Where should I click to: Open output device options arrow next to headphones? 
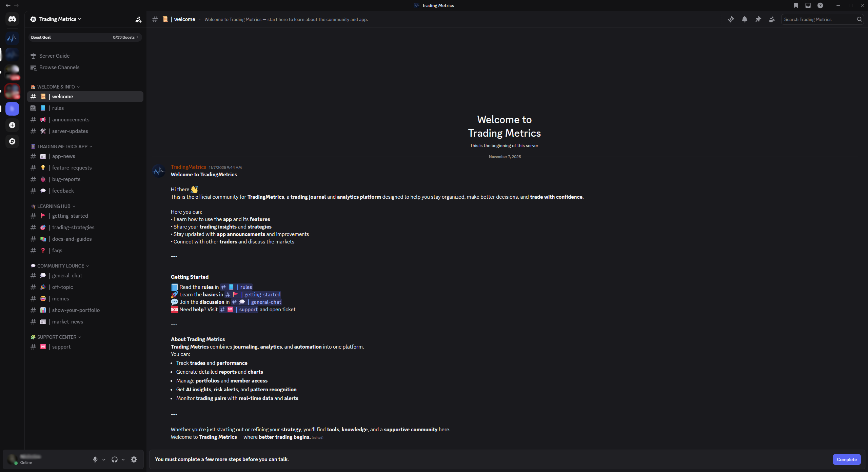[123, 459]
